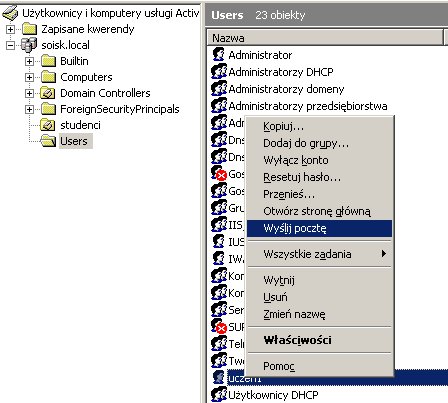448x403 pixels.
Task: Choose Przenieś... from context menu
Action: (319, 194)
